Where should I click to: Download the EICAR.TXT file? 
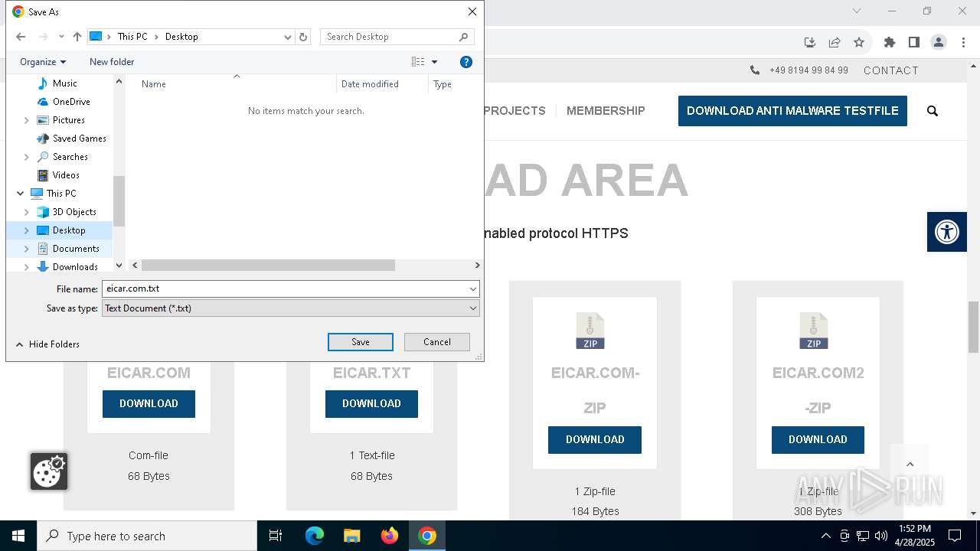coord(371,404)
